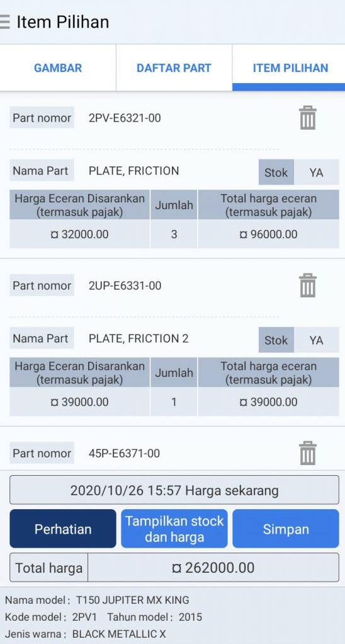The width and height of the screenshot is (345, 644).
Task: Switch to the GAMBAR tab
Action: 58,68
